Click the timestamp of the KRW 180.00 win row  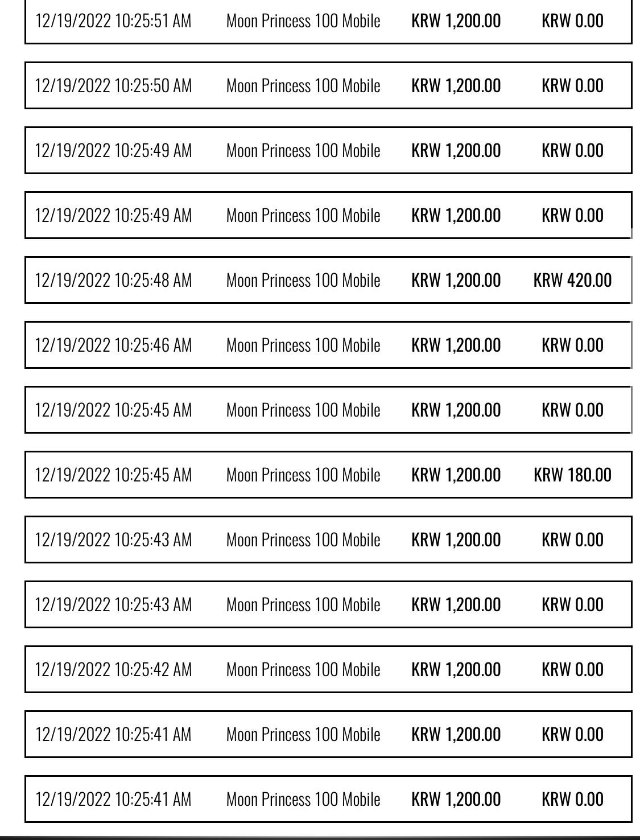click(113, 475)
